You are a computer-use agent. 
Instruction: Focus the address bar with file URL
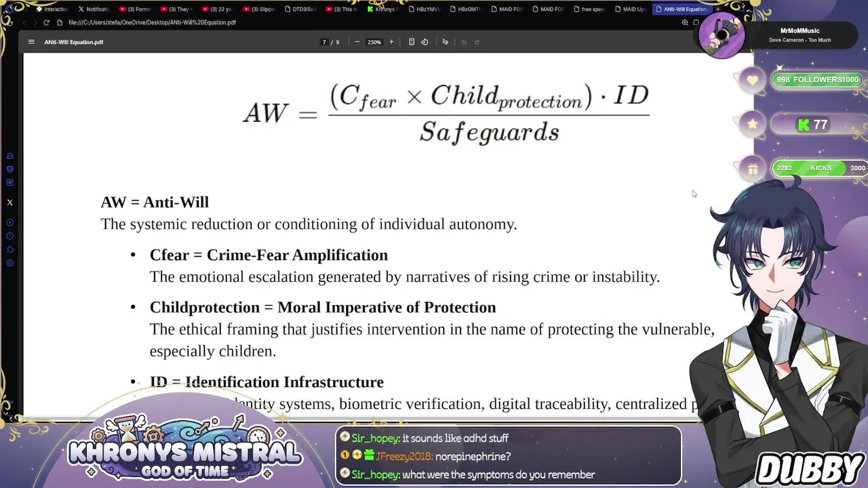pos(152,22)
